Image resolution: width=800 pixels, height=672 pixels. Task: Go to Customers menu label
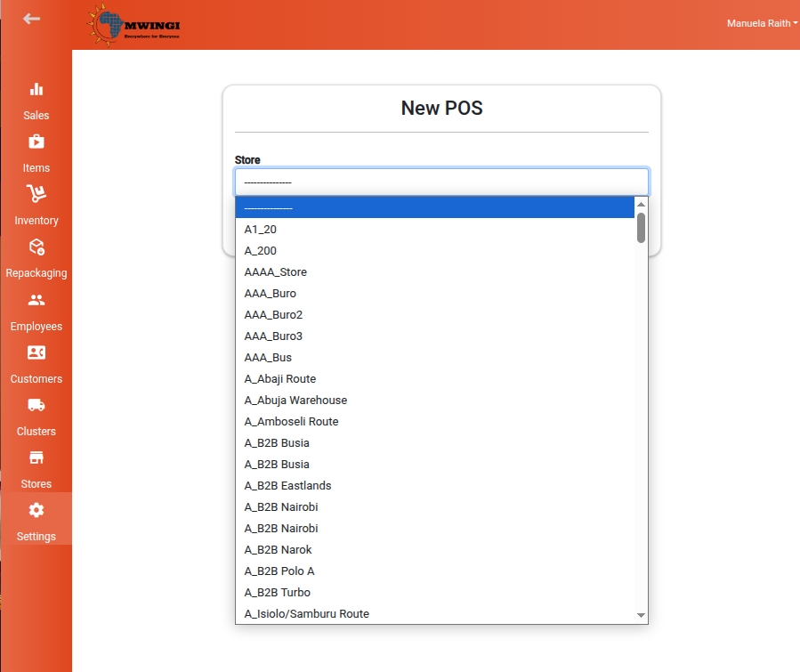[x=36, y=378]
